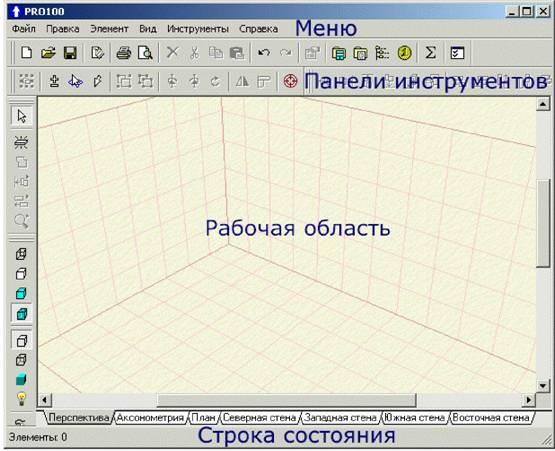Enable sketch cube display mode
555x451 pixels.
pos(21,274)
